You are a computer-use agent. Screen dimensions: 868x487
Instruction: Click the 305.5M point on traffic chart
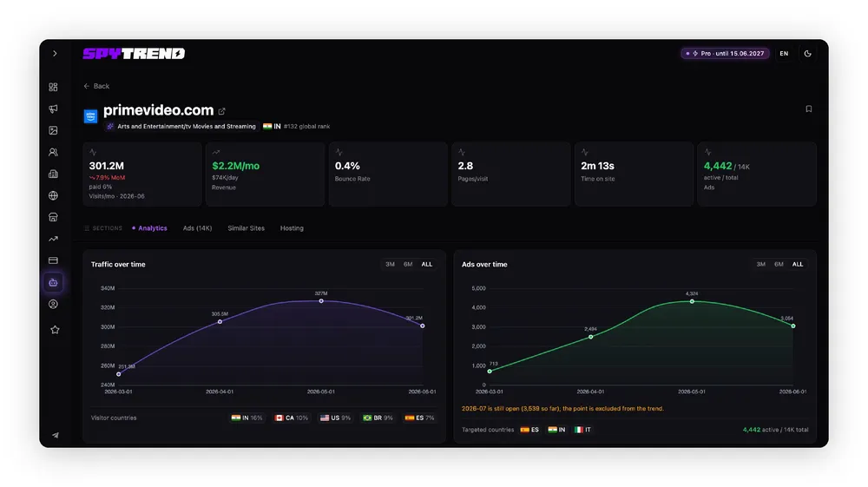(220, 321)
